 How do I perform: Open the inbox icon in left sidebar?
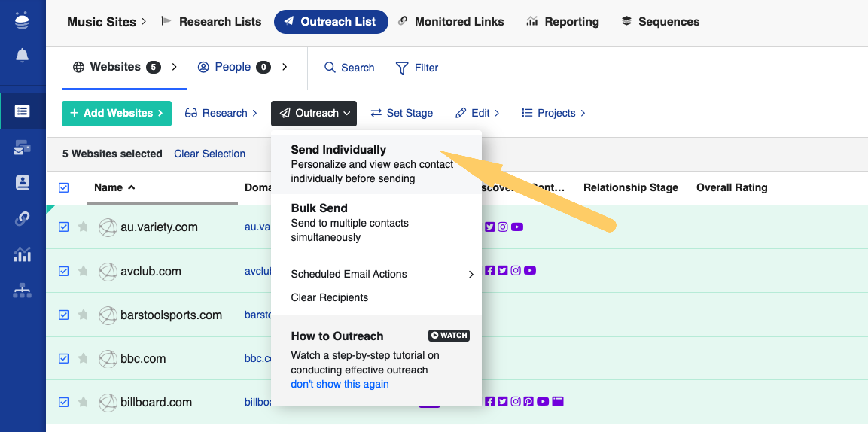23,148
